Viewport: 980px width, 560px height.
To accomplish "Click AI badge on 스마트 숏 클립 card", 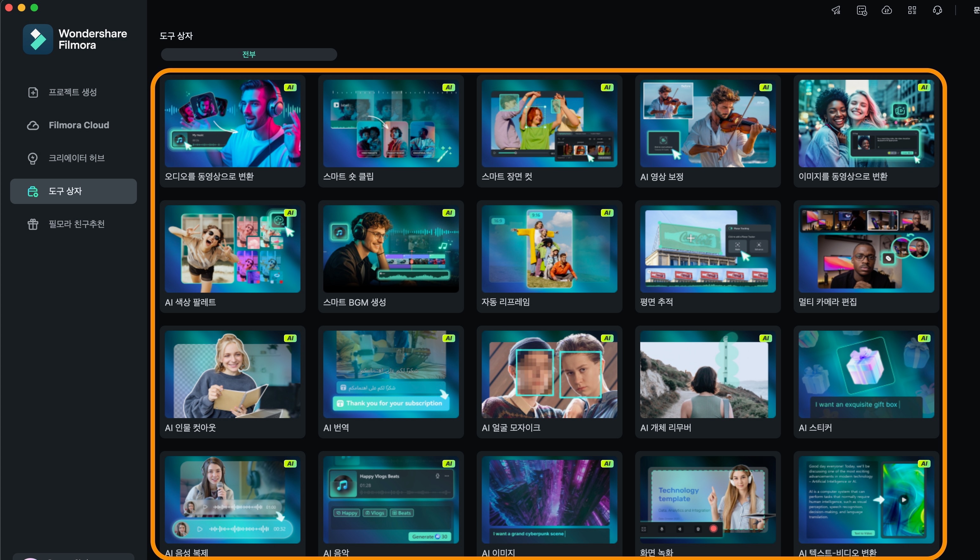I will [448, 88].
